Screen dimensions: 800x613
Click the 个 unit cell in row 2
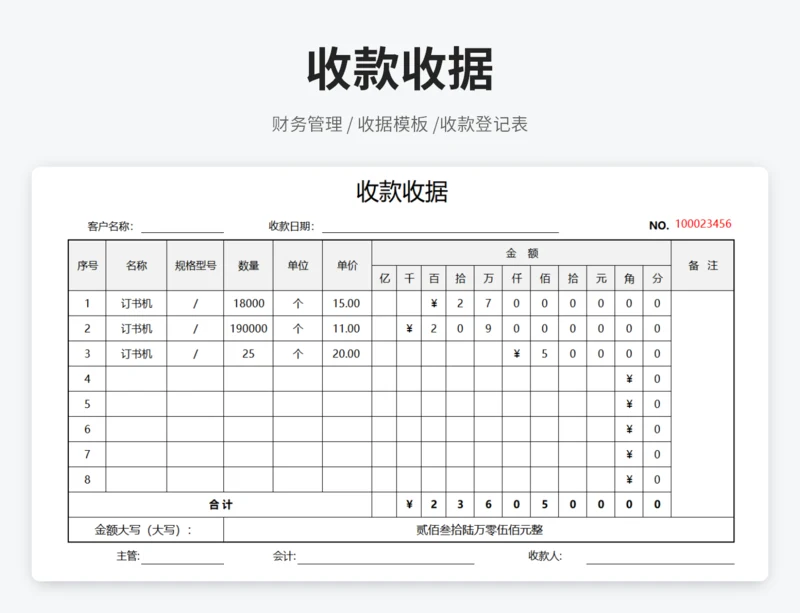298,329
